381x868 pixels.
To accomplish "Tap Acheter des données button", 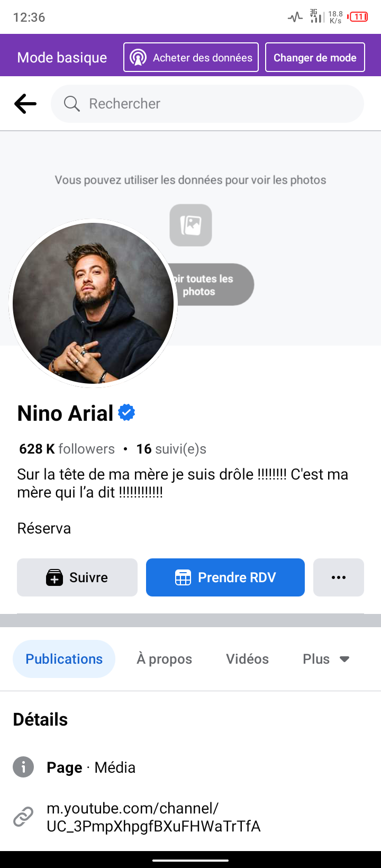I will pyautogui.click(x=191, y=57).
